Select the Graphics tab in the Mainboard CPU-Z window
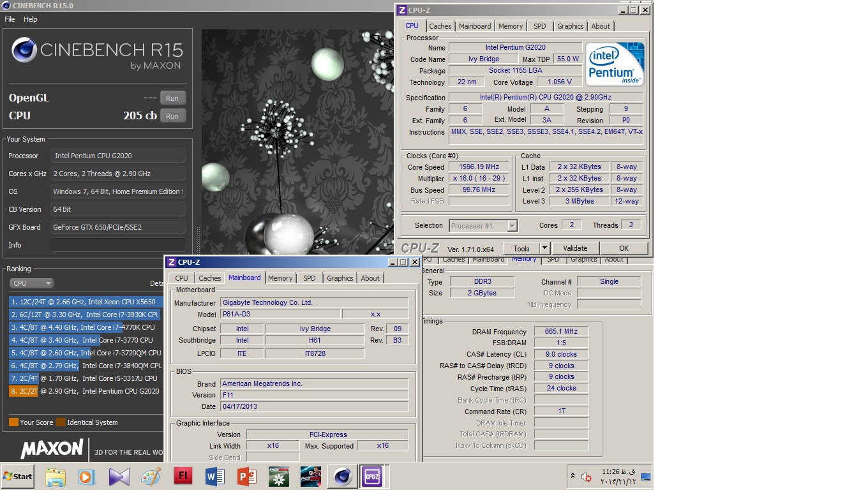868x490 pixels. coord(340,278)
